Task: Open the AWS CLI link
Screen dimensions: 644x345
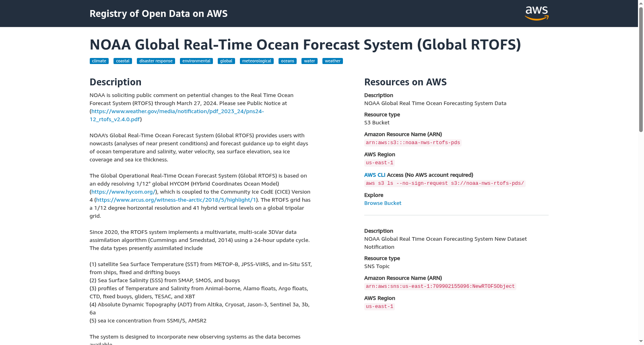Action: coord(375,175)
